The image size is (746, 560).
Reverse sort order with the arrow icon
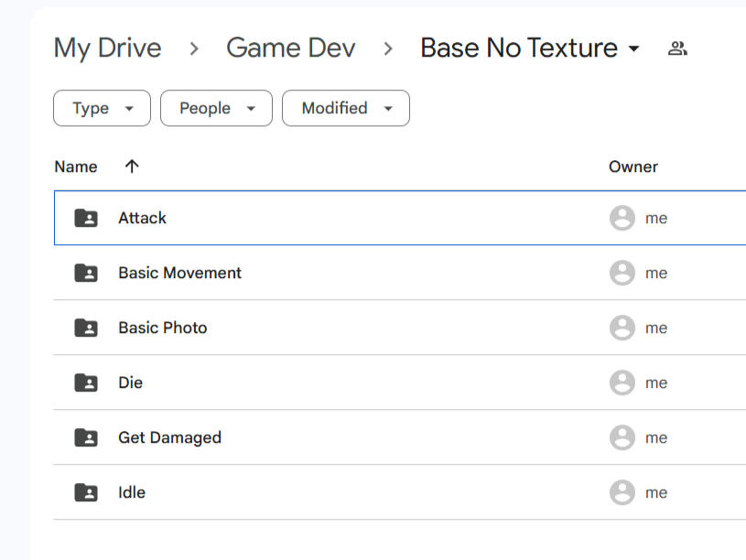[132, 167]
